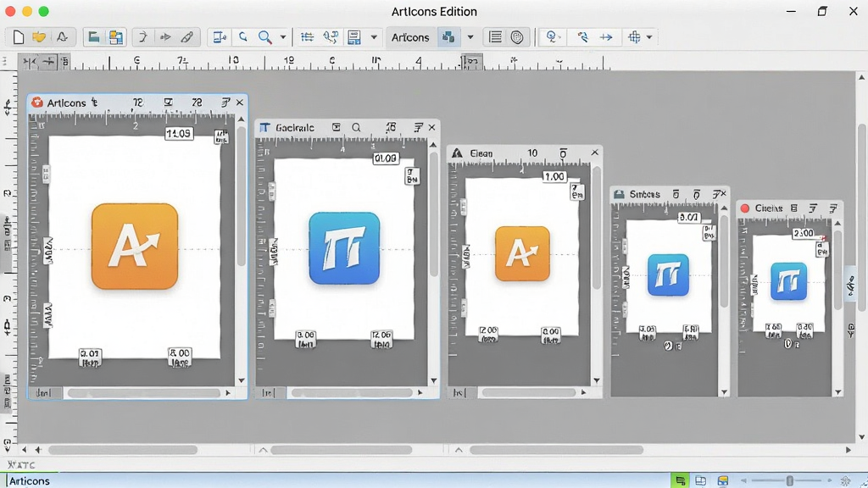Click the green layer icon in main toolbar
The image size is (868, 488).
tap(93, 37)
